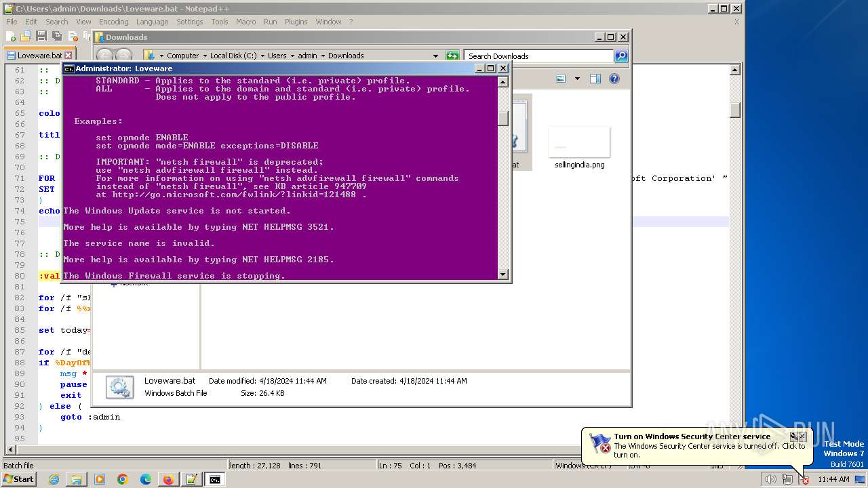Select the Loveware.bat document tab
868x488 pixels.
tap(39, 56)
